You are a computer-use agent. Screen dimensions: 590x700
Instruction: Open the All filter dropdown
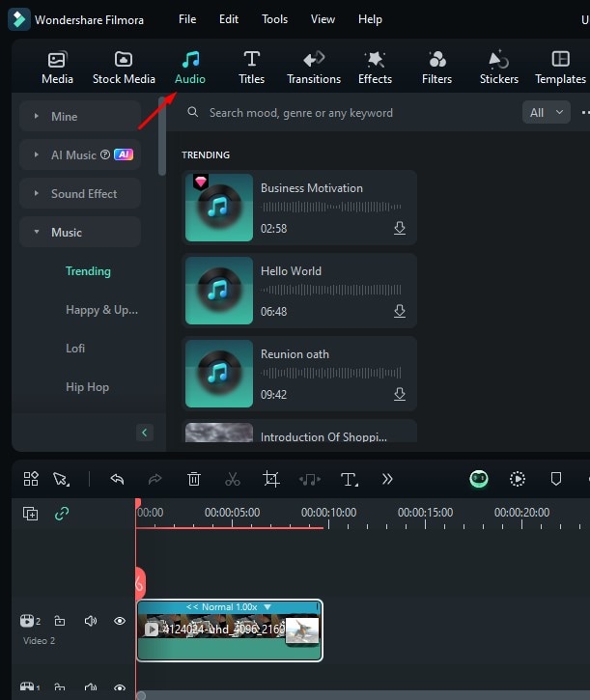point(547,113)
